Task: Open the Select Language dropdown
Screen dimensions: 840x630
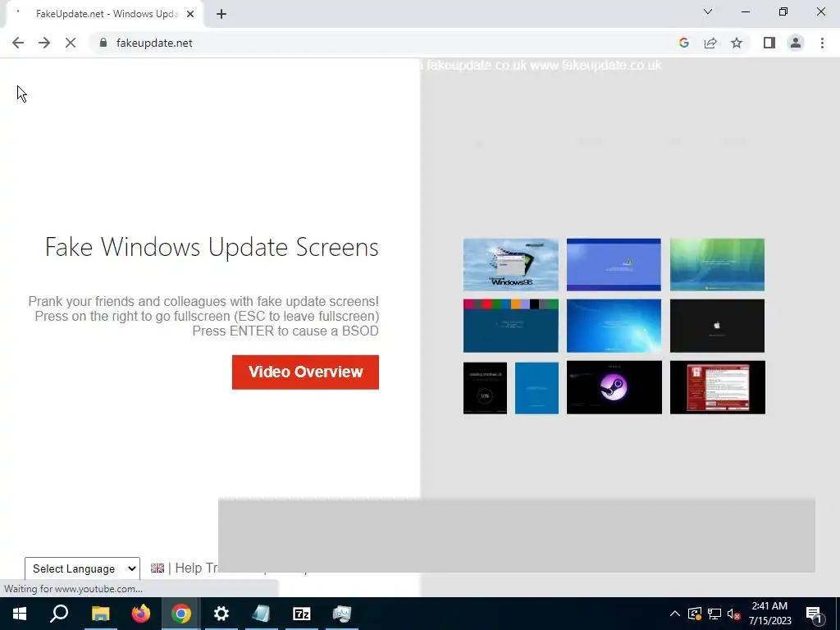Action: coord(82,568)
